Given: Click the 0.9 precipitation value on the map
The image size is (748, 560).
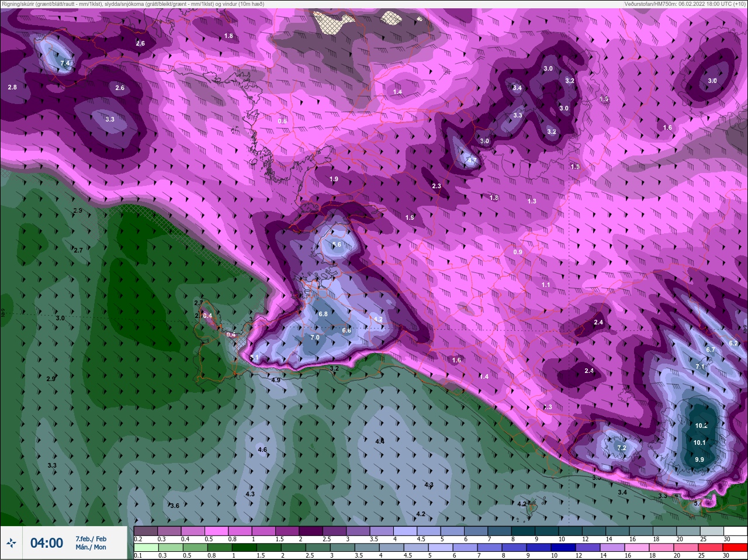Looking at the screenshot, I should coord(518,252).
